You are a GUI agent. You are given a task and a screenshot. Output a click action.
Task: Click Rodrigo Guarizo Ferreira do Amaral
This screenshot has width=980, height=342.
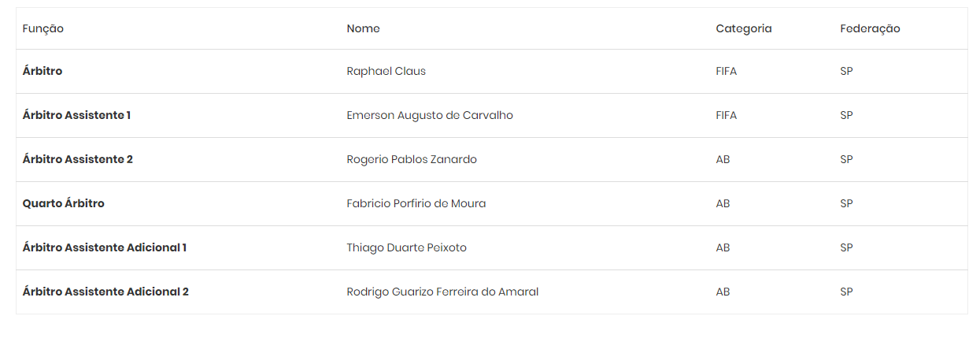442,292
